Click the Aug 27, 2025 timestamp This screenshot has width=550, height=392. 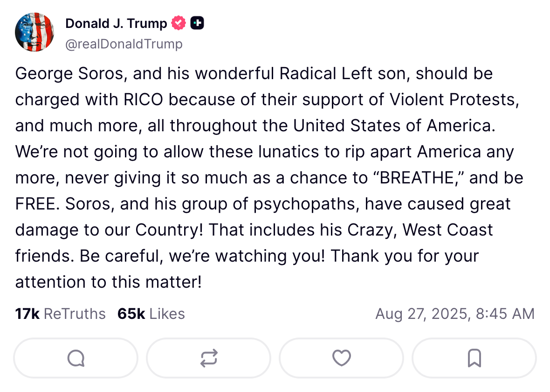point(454,314)
